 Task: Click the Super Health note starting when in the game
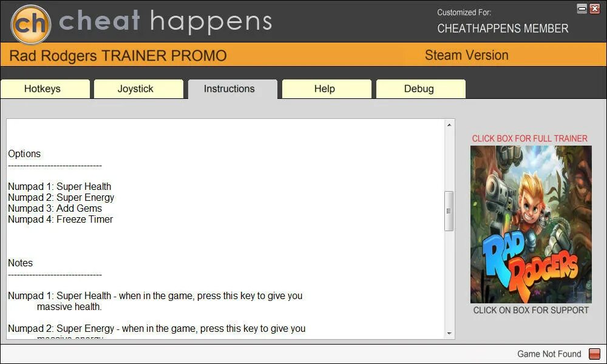(155, 296)
